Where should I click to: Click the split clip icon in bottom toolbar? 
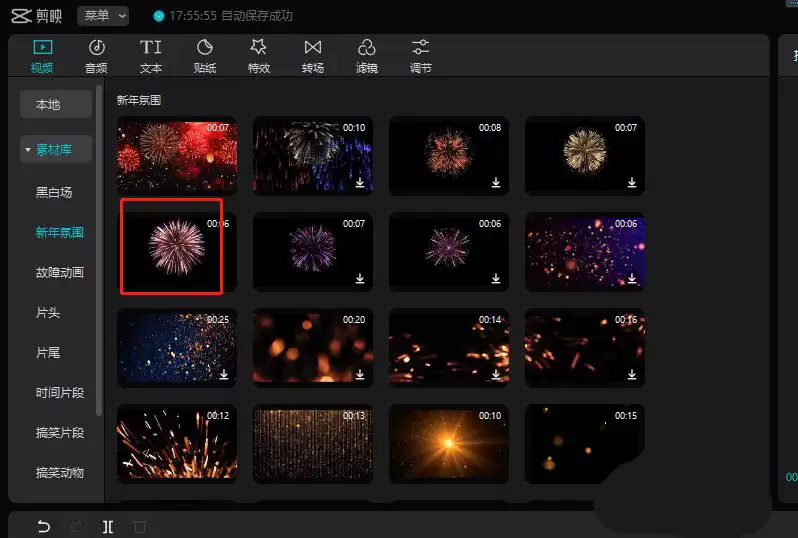point(107,526)
